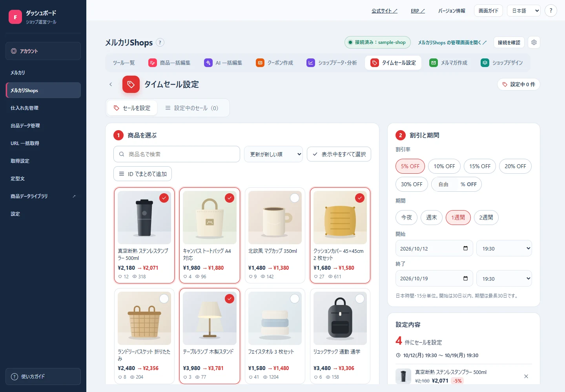Image resolution: width=565 pixels, height=392 pixels.
Task: Check the リュックサック 通勤 通学 product
Action: [360, 299]
